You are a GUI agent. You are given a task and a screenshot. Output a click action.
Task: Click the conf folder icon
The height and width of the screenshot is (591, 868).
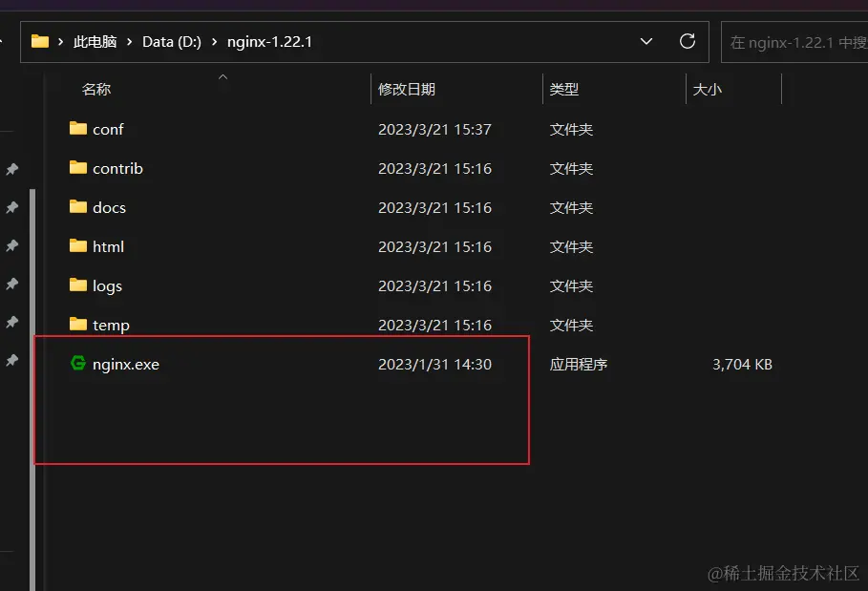coord(78,129)
